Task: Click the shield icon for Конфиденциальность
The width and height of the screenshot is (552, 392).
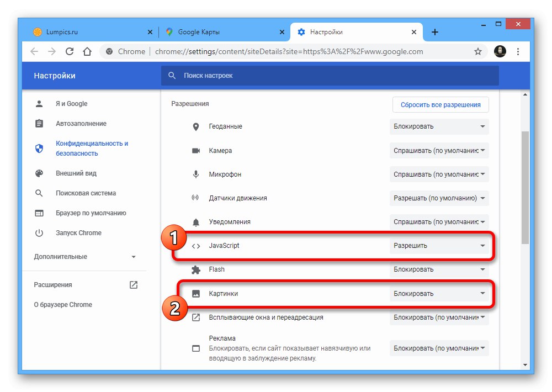Action: tap(39, 149)
